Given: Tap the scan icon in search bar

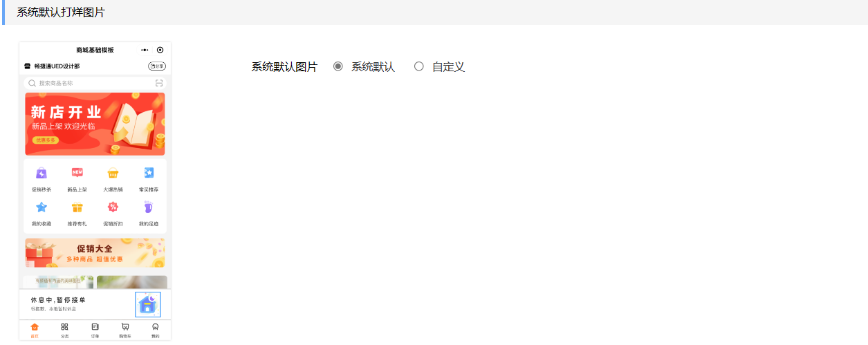Looking at the screenshot, I should [159, 83].
